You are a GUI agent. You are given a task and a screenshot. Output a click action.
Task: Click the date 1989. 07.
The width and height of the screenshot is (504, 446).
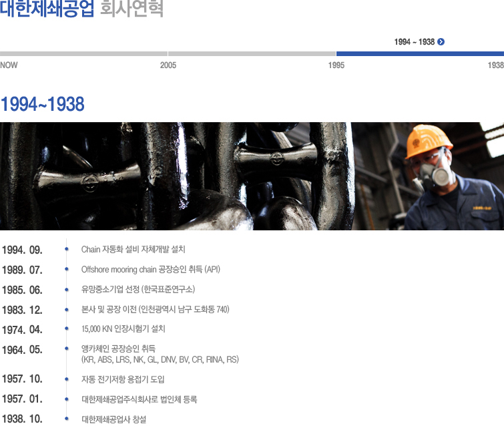point(22,270)
